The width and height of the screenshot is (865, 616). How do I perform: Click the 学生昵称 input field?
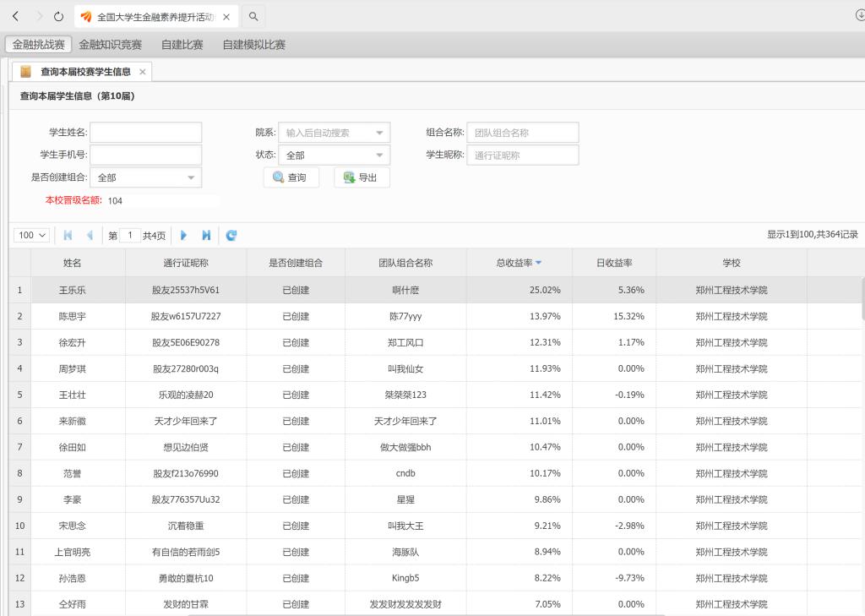coord(523,155)
